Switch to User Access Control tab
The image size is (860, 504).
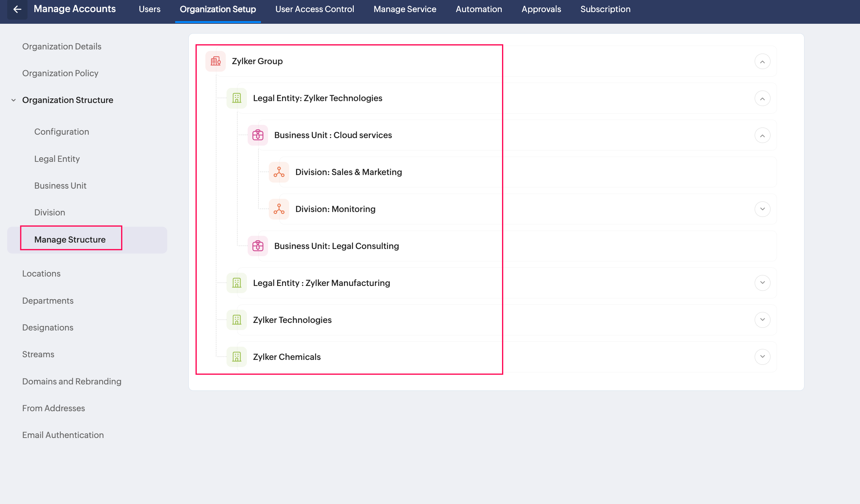coord(314,9)
